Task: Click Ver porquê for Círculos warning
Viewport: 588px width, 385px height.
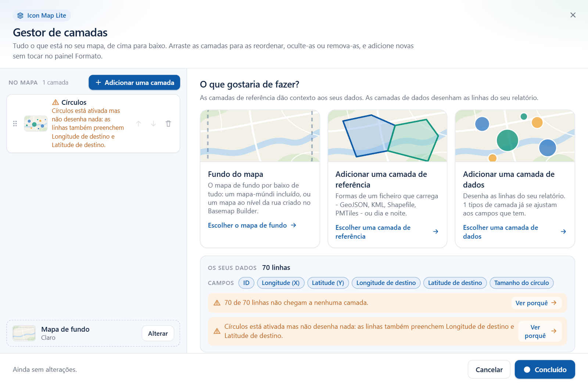Action: coord(540,331)
